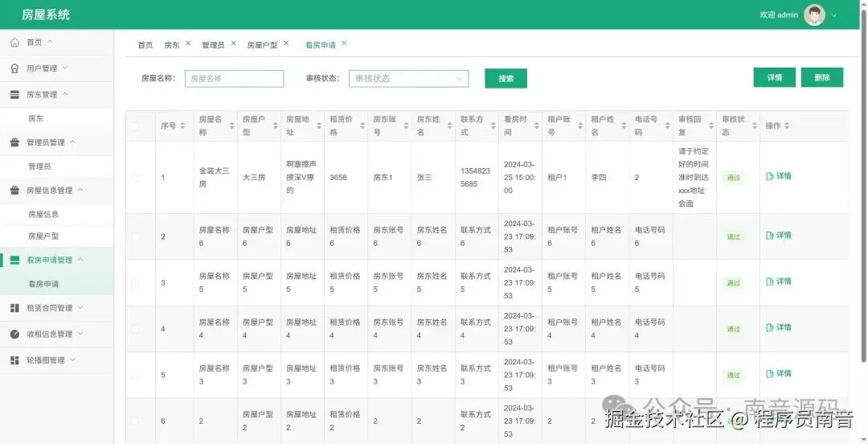Expand the 轮播图管理 menu
This screenshot has width=868, height=444.
coord(72,360)
